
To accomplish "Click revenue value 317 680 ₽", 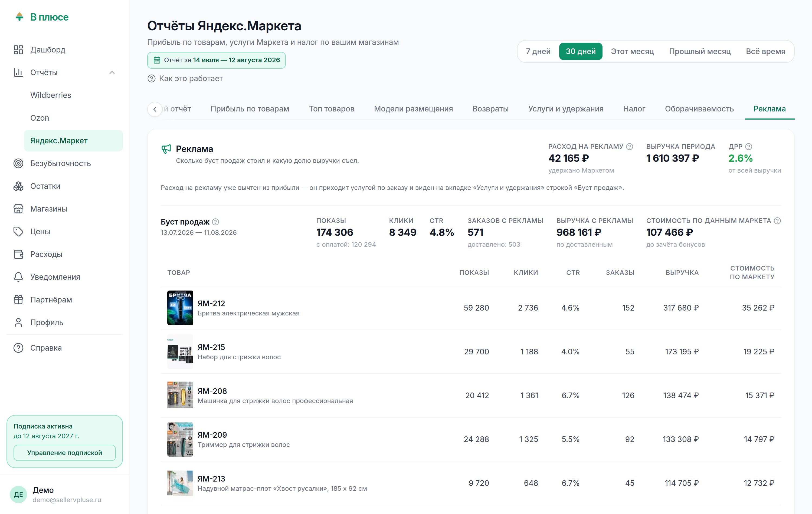I will point(681,308).
